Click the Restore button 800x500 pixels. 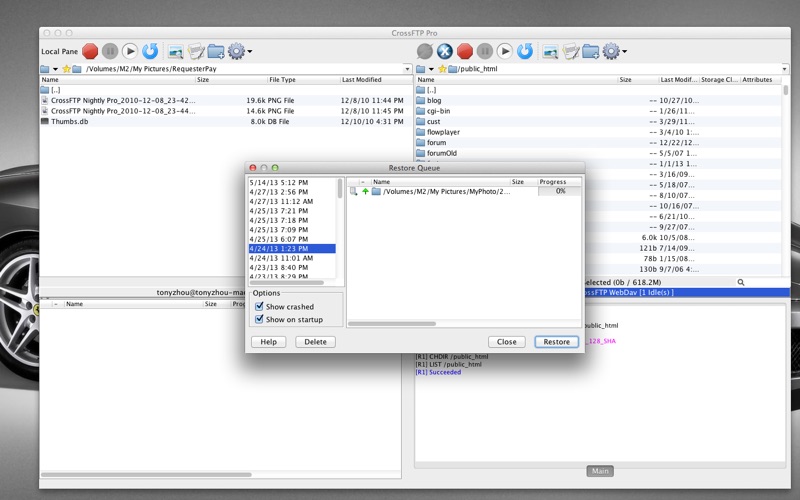coord(556,342)
